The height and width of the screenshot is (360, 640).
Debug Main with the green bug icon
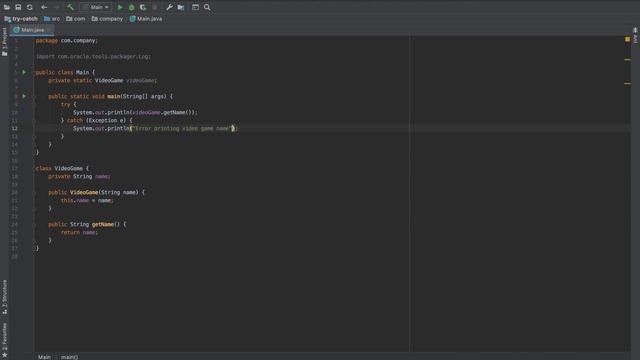[x=131, y=7]
